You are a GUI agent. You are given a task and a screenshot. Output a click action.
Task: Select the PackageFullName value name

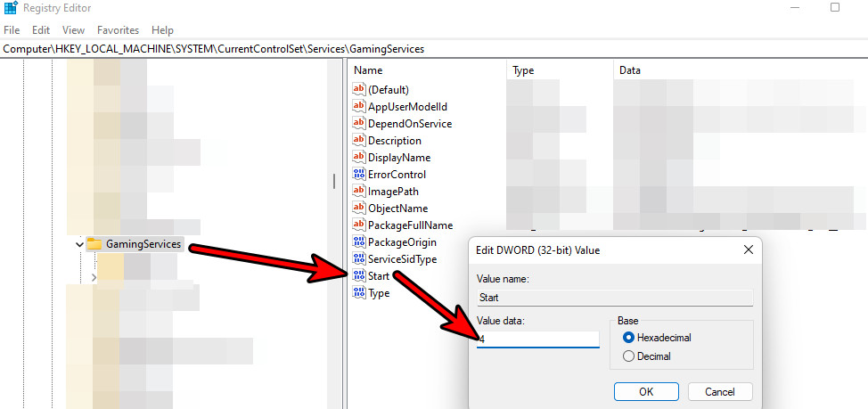click(410, 225)
